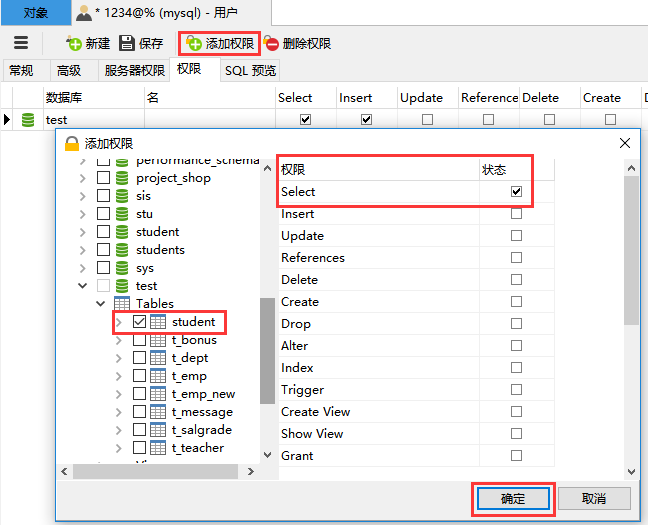This screenshot has width=648, height=525.
Task: Select the test row indicator arrow
Action: 7,120
